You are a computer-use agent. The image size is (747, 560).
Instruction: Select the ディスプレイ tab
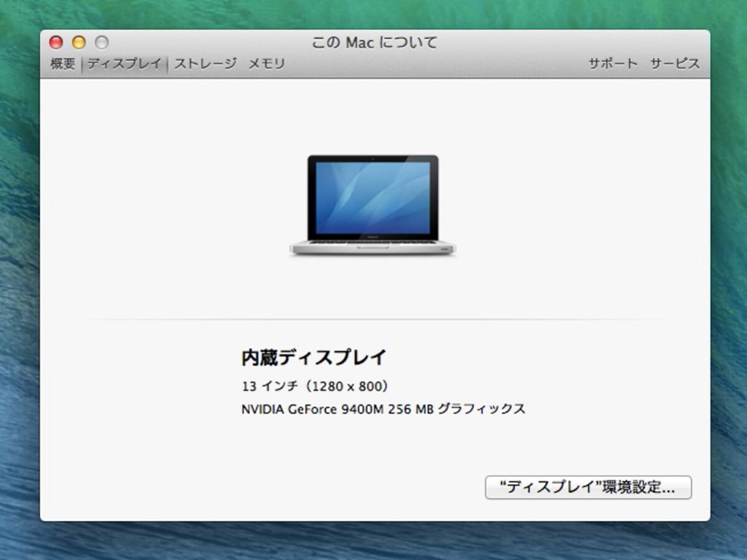tap(125, 63)
